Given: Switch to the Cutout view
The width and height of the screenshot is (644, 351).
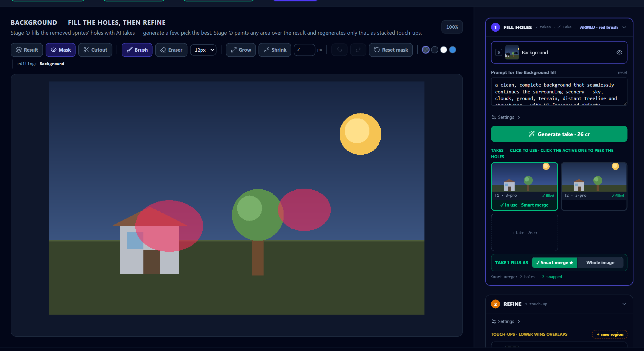Looking at the screenshot, I should [x=95, y=50].
